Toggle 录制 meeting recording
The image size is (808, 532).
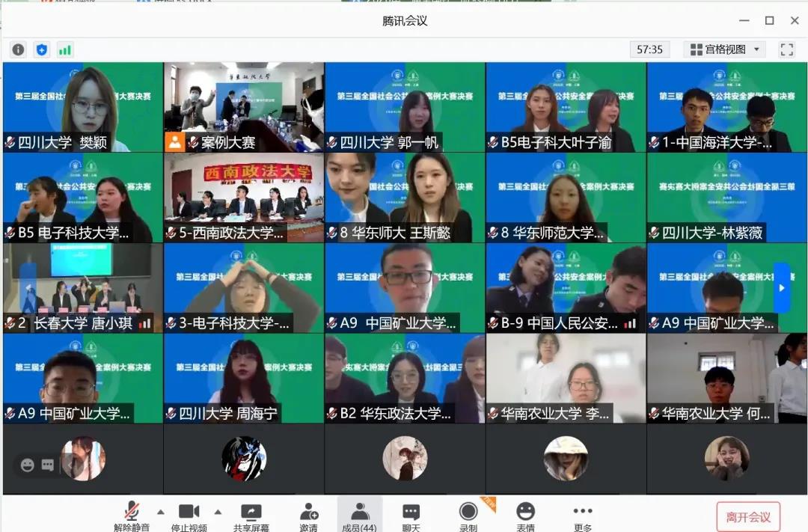click(x=468, y=516)
